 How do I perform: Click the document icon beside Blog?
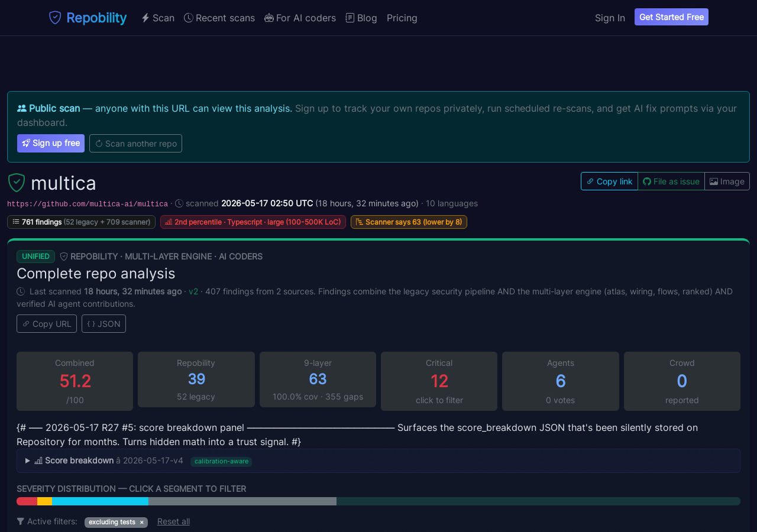click(x=350, y=18)
